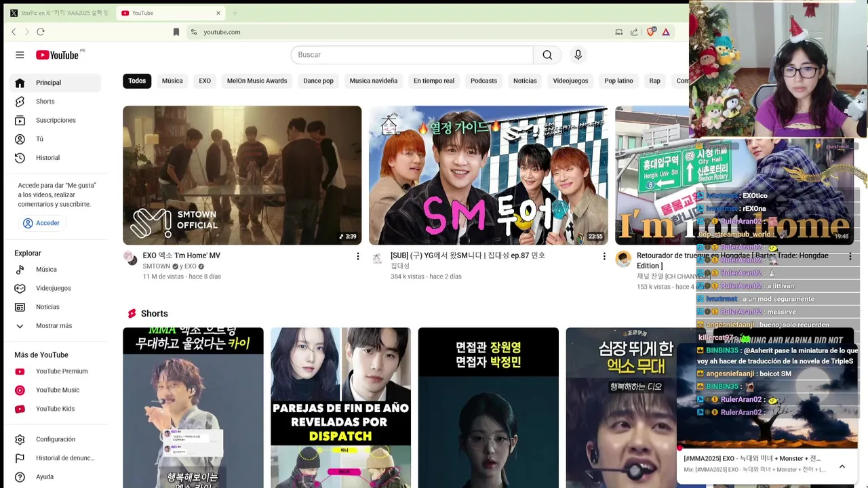Click the Acceder sign-in button

click(x=42, y=223)
